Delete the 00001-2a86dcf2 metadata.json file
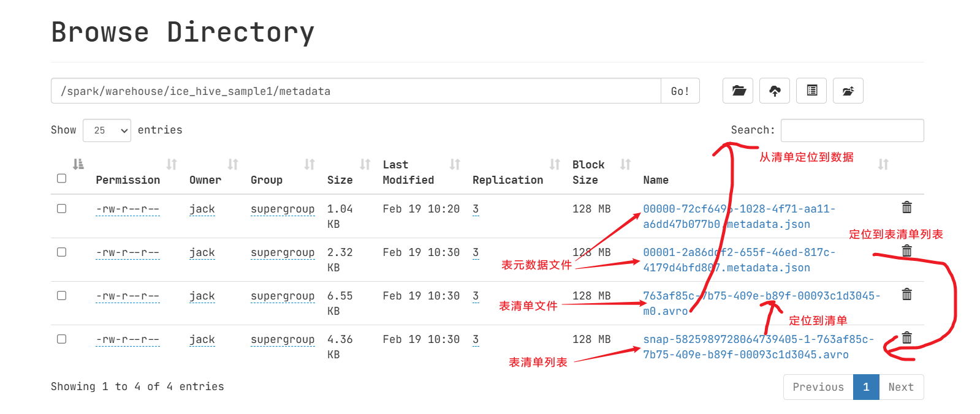The height and width of the screenshot is (414, 980). (x=907, y=250)
